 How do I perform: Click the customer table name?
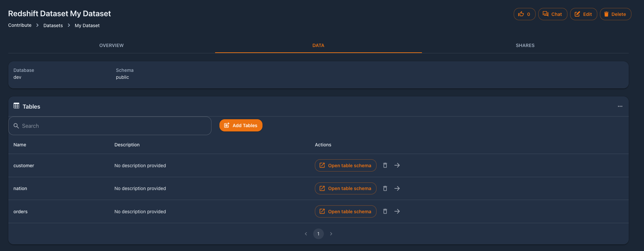pos(24,166)
